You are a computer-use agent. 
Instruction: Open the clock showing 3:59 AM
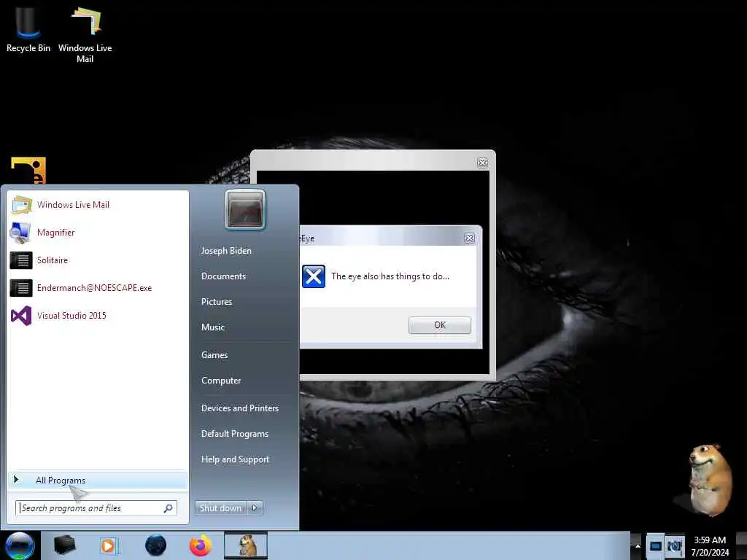click(710, 545)
